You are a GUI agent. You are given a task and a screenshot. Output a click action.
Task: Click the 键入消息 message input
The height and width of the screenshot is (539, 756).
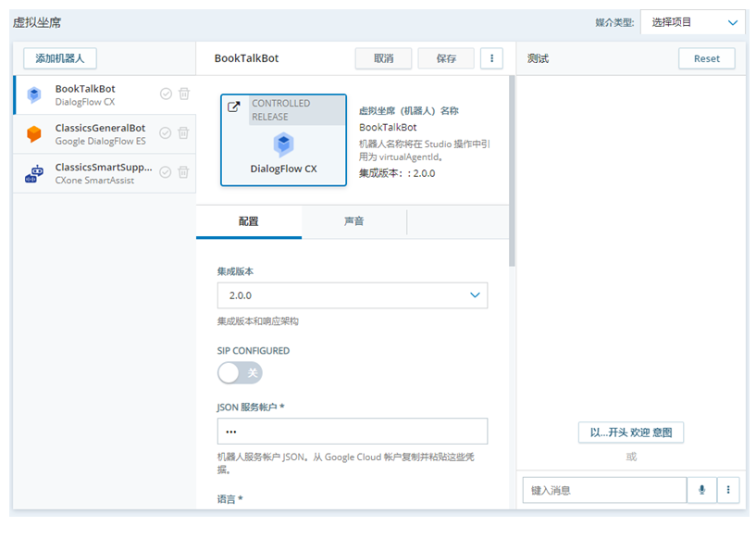click(x=604, y=490)
